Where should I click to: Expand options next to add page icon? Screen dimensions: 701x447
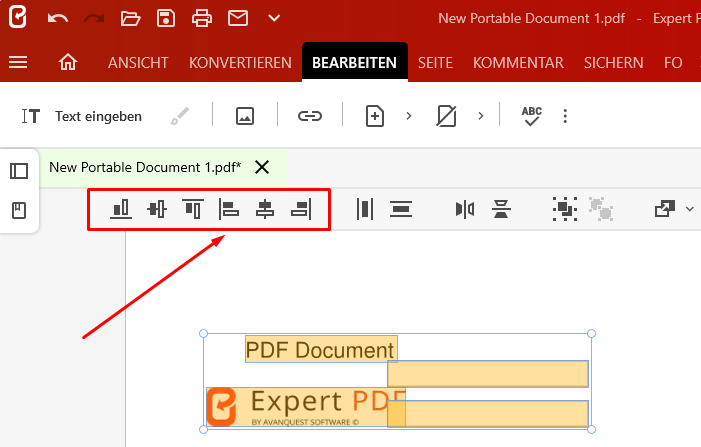click(409, 116)
